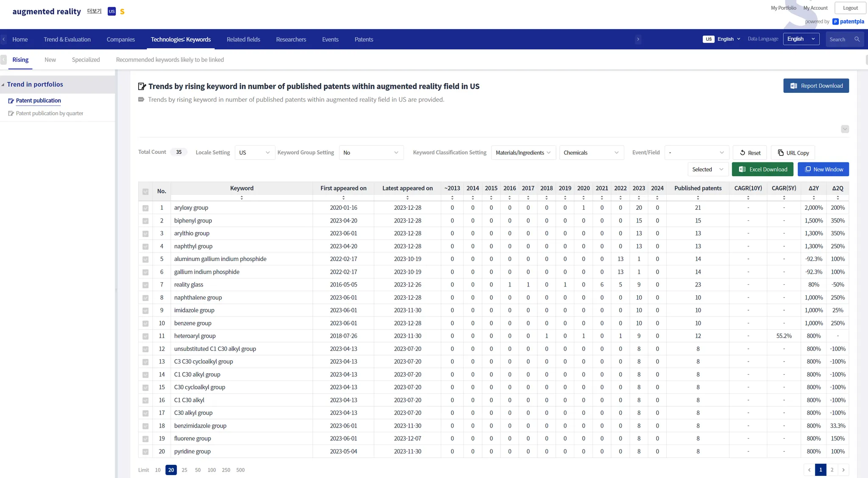Toggle the select-all header checkbox
Viewport: 868px width, 478px height.
(145, 192)
